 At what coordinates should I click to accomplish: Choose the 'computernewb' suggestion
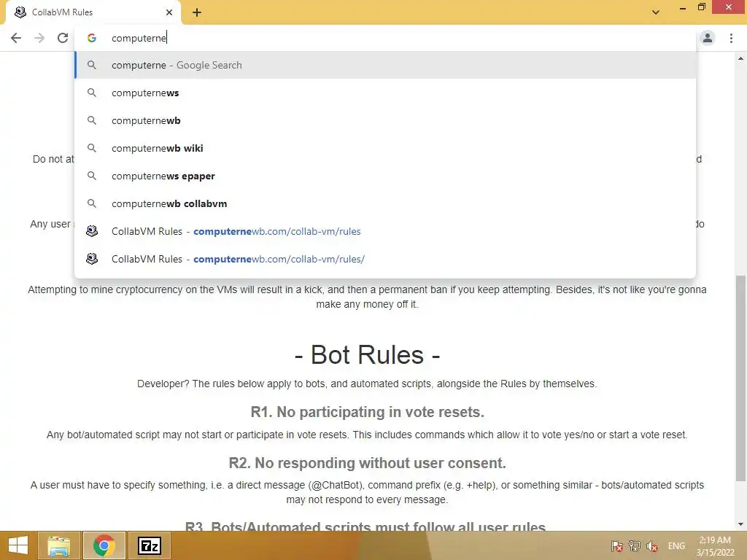pos(385,120)
